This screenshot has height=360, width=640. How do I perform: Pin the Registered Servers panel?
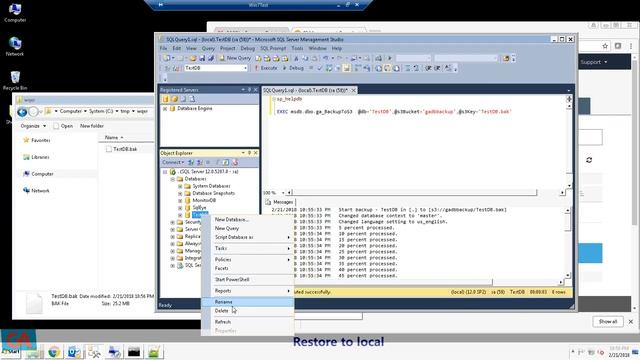click(x=249, y=90)
